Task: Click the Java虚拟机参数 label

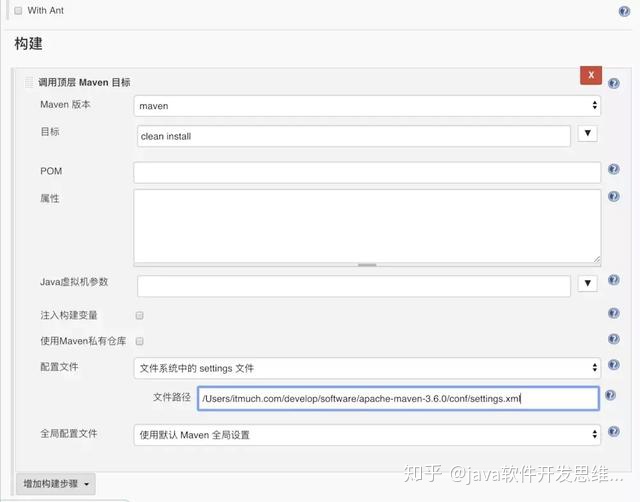Action: (x=74, y=282)
